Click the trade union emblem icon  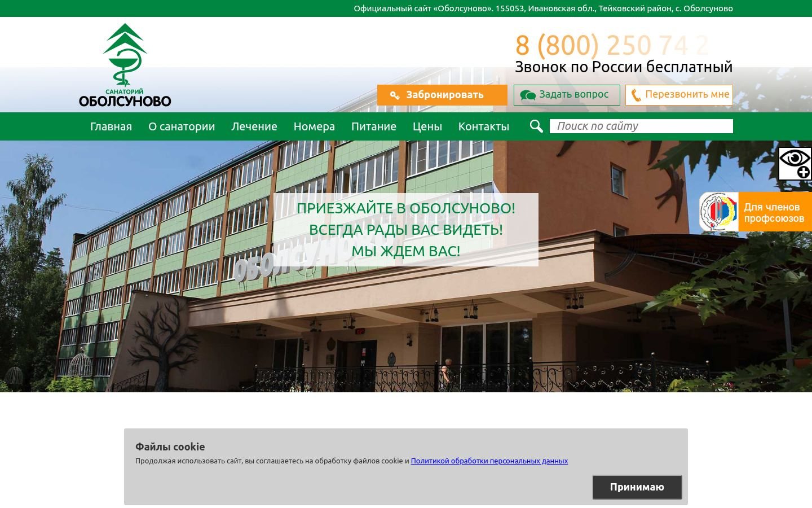pos(719,212)
